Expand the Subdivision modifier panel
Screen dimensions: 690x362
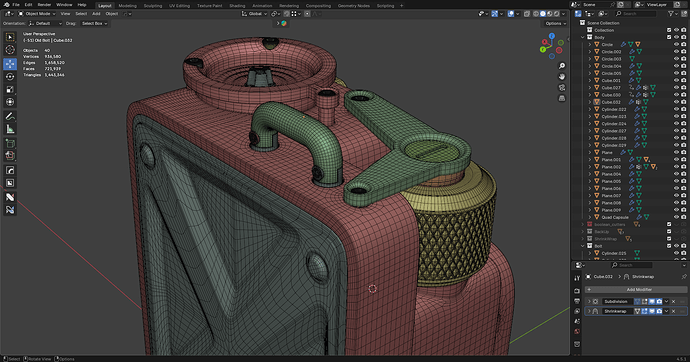click(589, 301)
